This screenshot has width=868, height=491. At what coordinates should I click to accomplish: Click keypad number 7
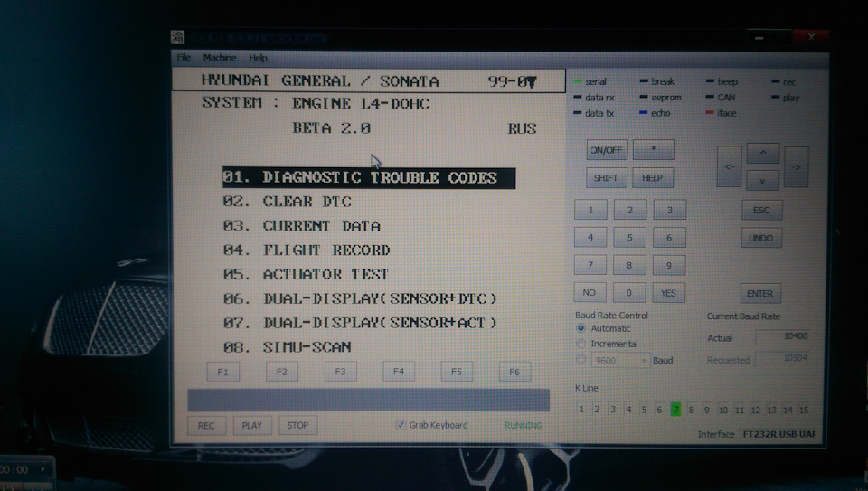(x=590, y=265)
